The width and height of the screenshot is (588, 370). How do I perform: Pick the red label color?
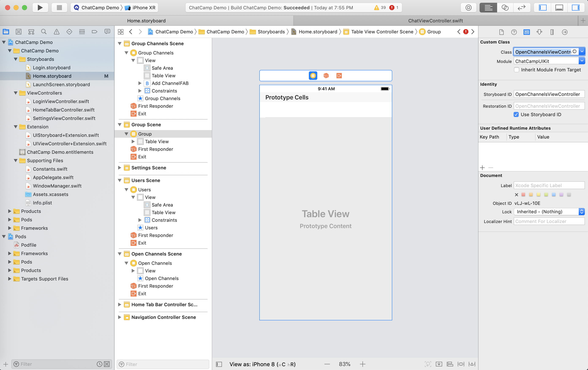(x=523, y=195)
